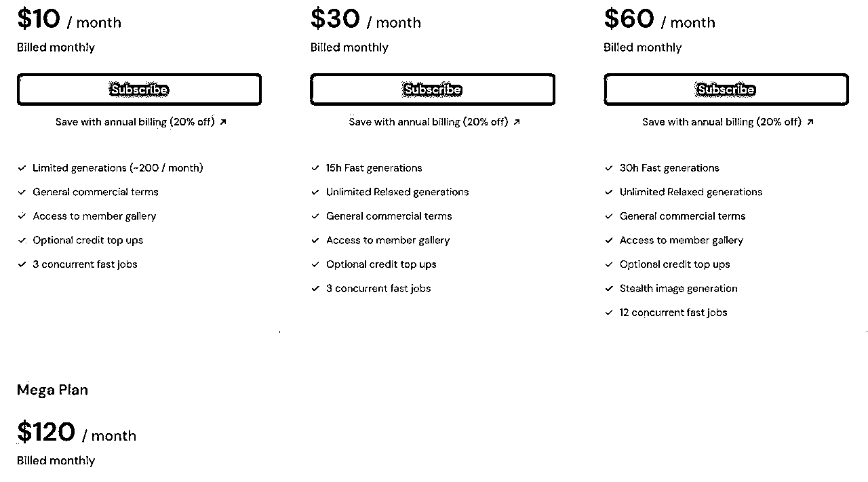The width and height of the screenshot is (868, 482).
Task: Open annual billing link under $30 plan
Action: (435, 122)
